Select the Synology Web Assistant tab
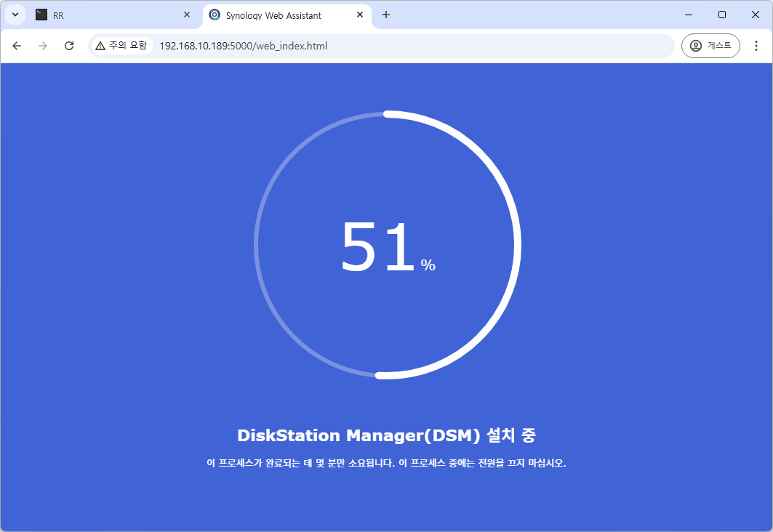Image resolution: width=773 pixels, height=532 pixels. pos(287,15)
